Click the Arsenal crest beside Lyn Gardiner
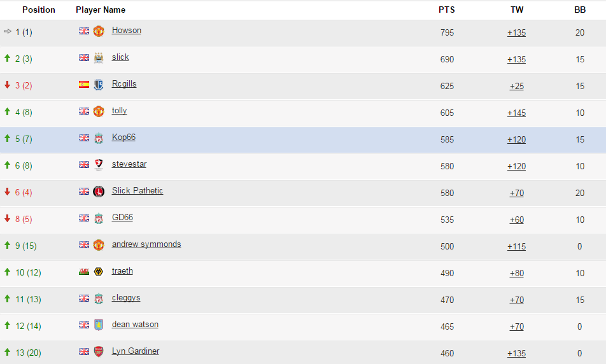Screen dimensions: 606x364 click(x=99, y=352)
